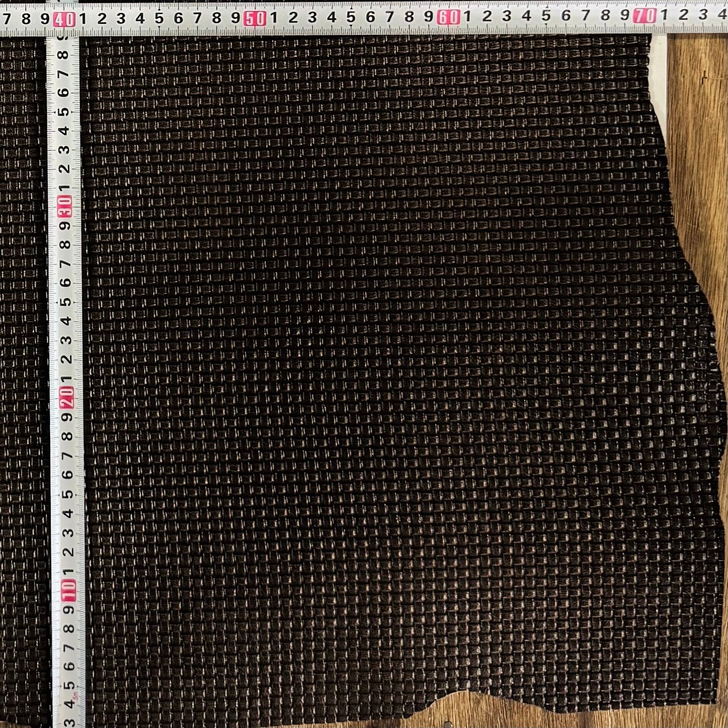The height and width of the screenshot is (728, 728).
Task: Click the red 20 mark on vertical ruler
Action: tap(67, 397)
